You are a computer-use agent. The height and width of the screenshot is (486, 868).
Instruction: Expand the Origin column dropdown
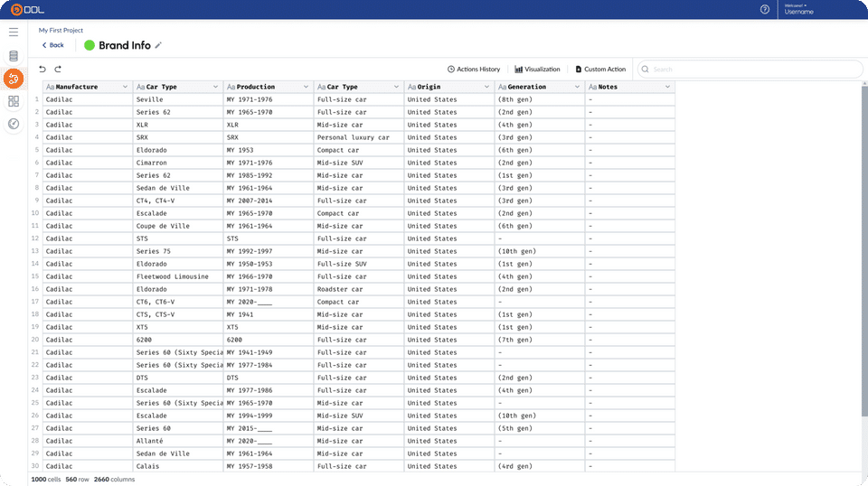[x=486, y=87]
